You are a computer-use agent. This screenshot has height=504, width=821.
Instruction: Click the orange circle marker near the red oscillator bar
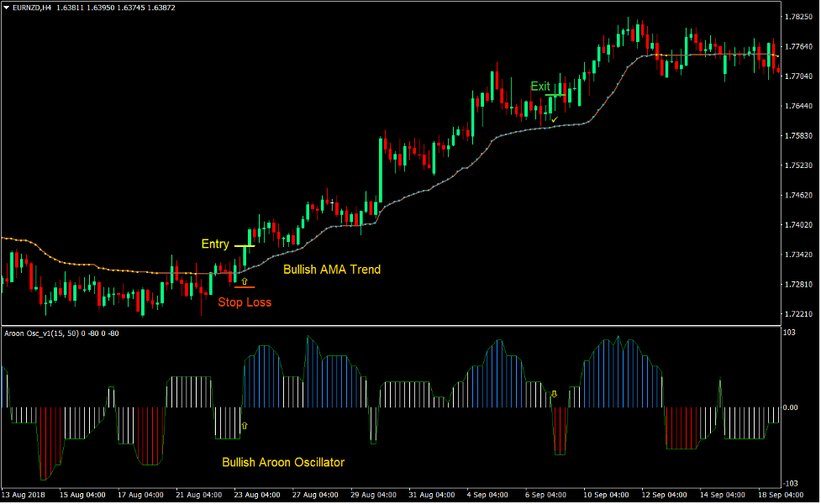555,392
